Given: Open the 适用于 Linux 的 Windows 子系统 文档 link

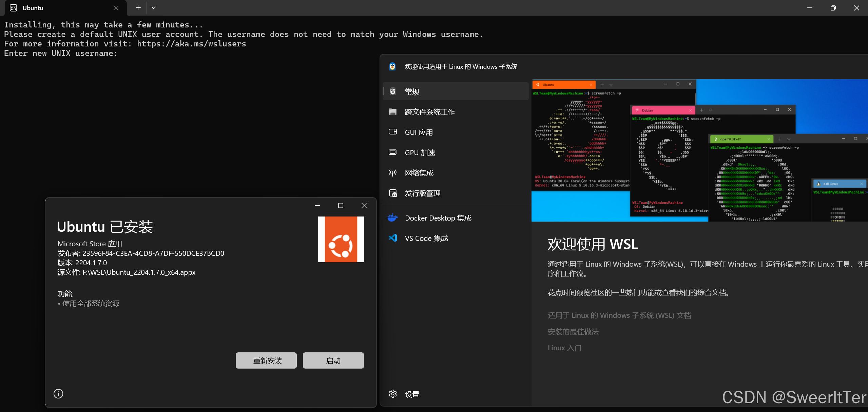Looking at the screenshot, I should 619,315.
